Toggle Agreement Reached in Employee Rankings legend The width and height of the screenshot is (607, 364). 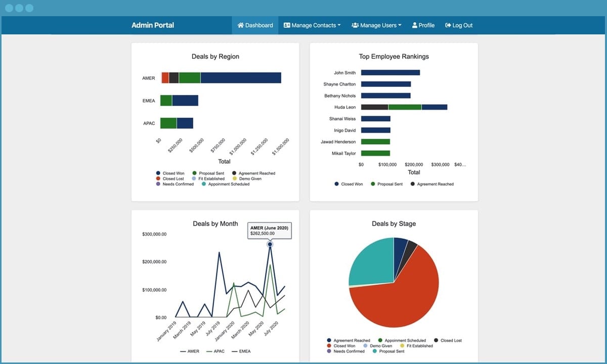(432, 184)
